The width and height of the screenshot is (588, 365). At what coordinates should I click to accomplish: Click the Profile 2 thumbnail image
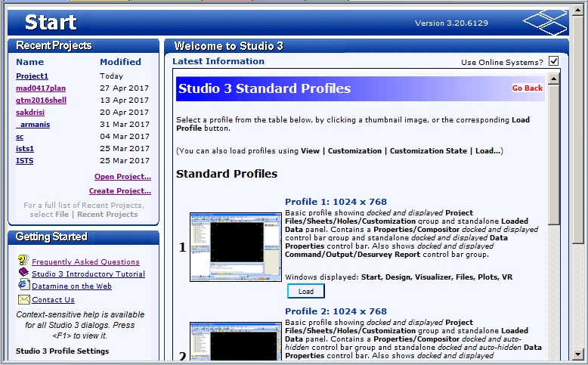click(236, 342)
